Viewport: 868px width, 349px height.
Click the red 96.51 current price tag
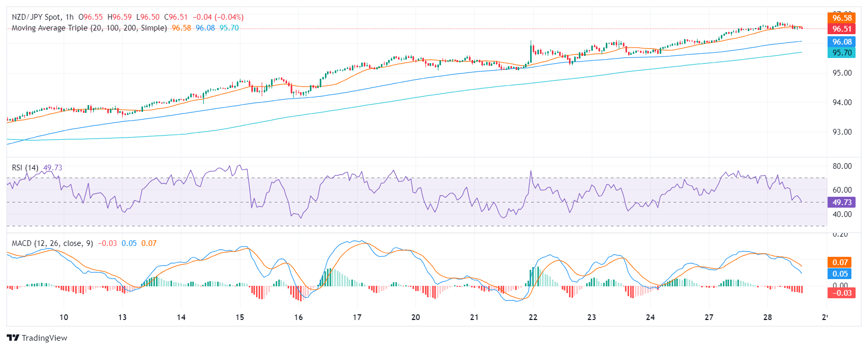click(842, 29)
